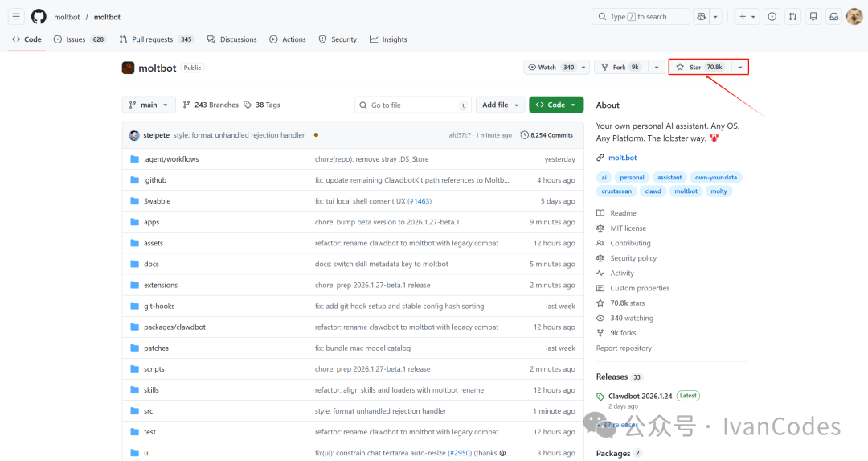Viewport: 868px width, 461px height.
Task: Click Report repository
Action: tap(624, 348)
